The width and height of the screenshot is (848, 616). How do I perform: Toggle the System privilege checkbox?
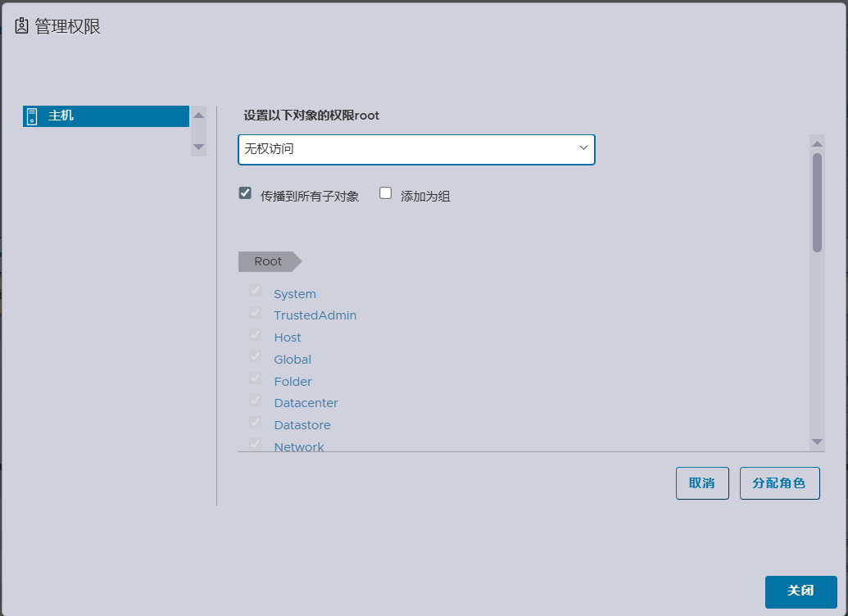[x=256, y=292]
